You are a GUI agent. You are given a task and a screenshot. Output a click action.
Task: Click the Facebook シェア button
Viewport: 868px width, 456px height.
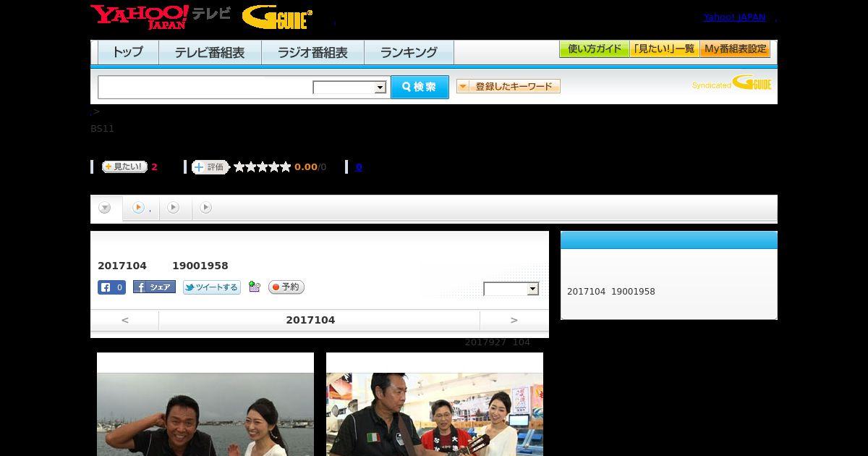click(154, 287)
